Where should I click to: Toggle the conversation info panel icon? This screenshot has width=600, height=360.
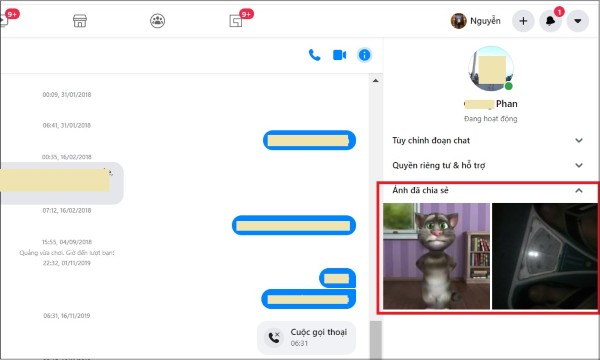point(364,55)
